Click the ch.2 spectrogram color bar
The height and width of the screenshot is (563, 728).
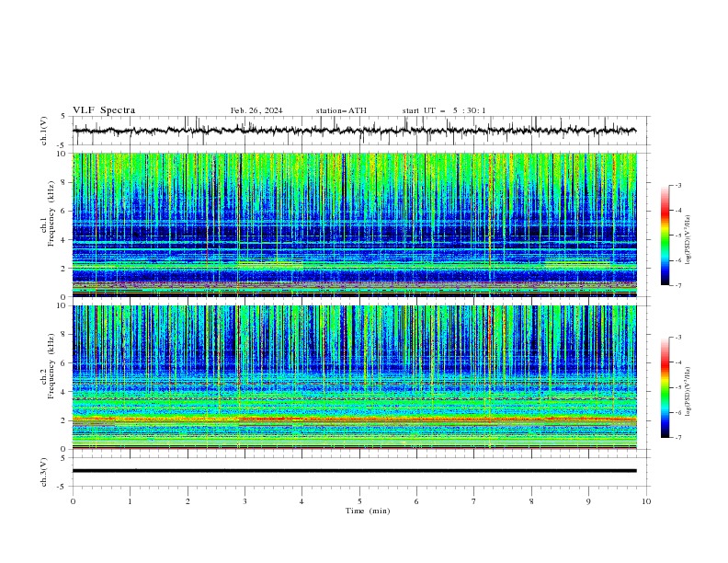click(x=665, y=387)
